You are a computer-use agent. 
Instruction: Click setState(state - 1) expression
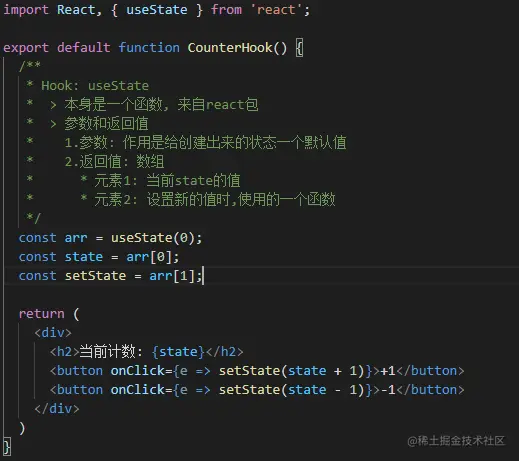point(291,390)
